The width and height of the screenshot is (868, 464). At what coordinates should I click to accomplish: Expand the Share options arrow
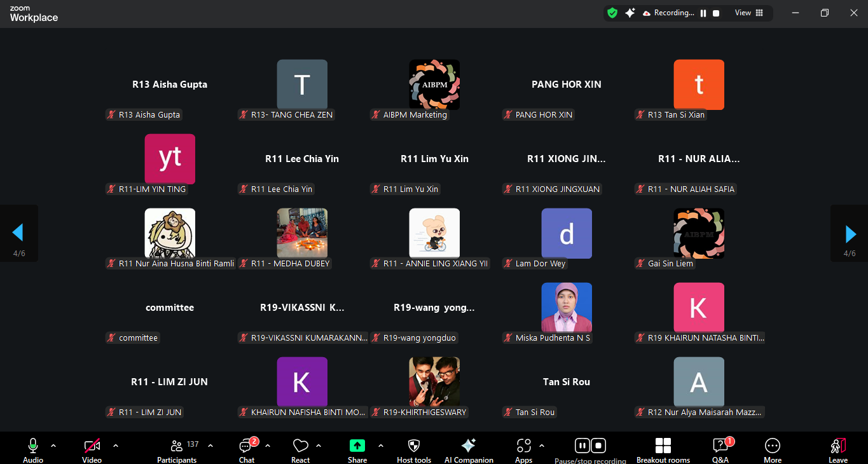(381, 446)
